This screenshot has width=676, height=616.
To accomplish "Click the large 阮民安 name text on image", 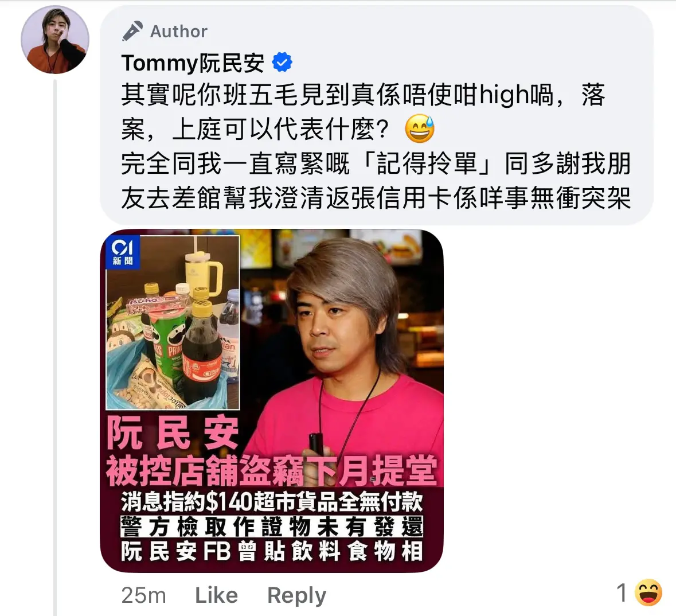I will [173, 432].
